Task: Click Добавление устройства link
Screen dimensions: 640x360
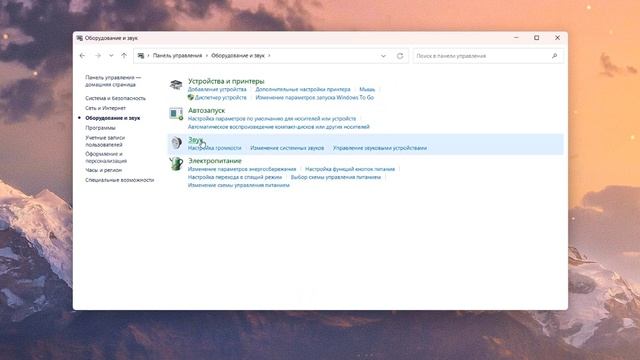Action: (x=217, y=89)
